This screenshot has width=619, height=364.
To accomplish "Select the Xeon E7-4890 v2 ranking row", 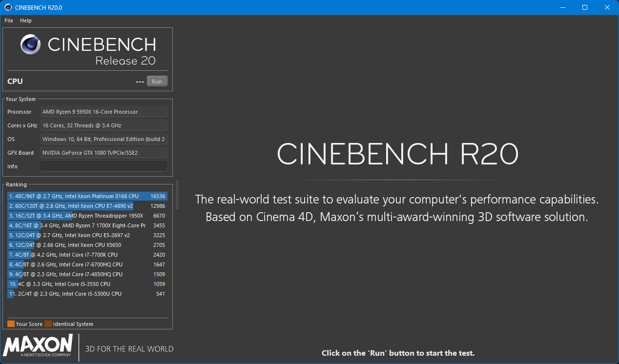I will click(x=87, y=206).
